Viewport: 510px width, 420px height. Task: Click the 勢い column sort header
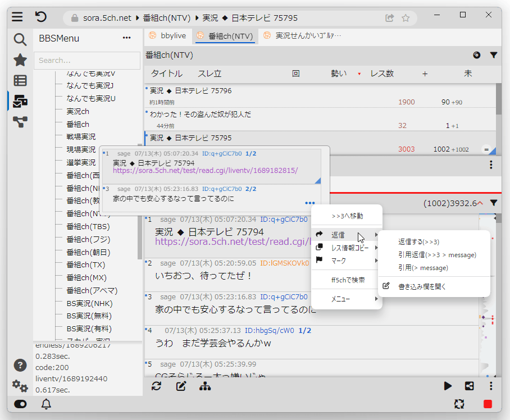339,74
